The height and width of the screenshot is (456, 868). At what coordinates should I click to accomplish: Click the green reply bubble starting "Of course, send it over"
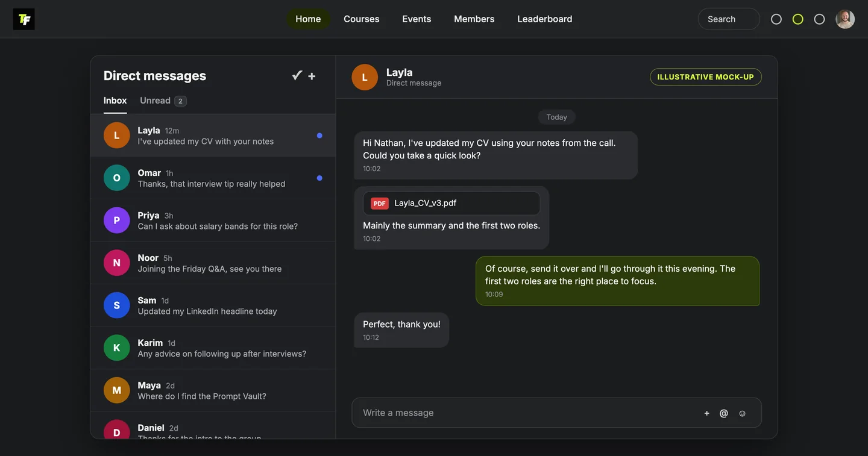[618, 281]
